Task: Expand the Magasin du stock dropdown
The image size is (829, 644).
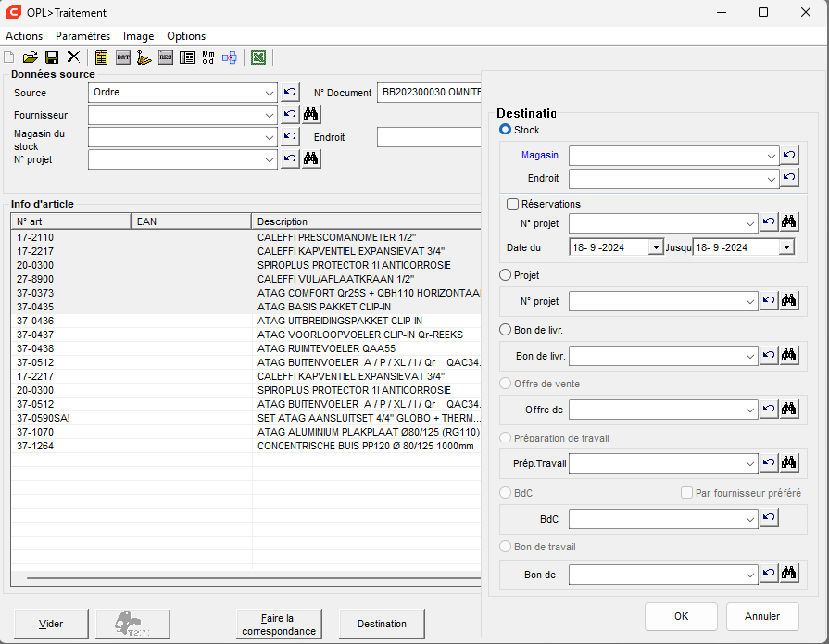Action: tap(270, 137)
